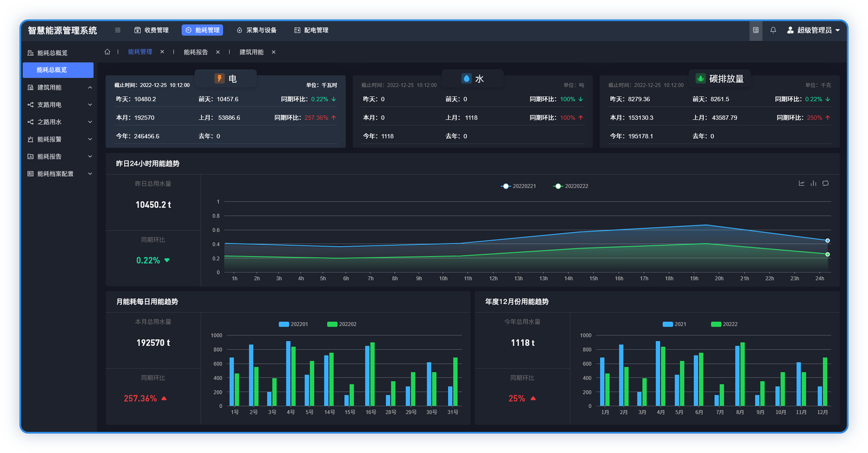Click the carbon emission leaf icon
This screenshot has width=868, height=453.
(x=700, y=79)
